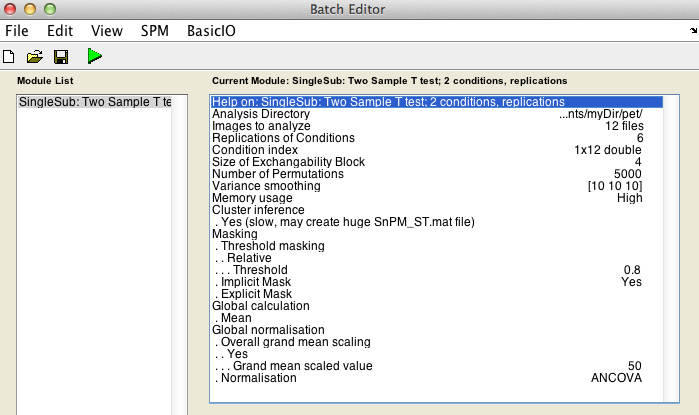The height and width of the screenshot is (415, 699).
Task: Select the SingleSub module in Module List
Action: pos(95,102)
